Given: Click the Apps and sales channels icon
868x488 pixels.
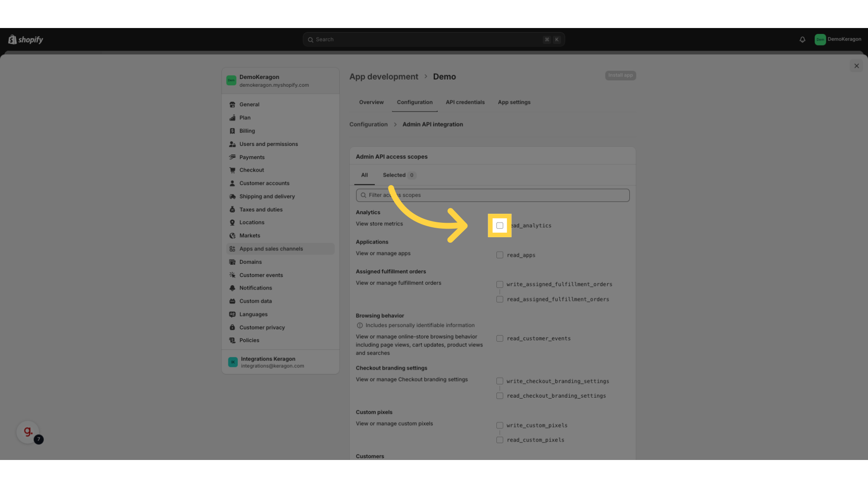Looking at the screenshot, I should (232, 249).
